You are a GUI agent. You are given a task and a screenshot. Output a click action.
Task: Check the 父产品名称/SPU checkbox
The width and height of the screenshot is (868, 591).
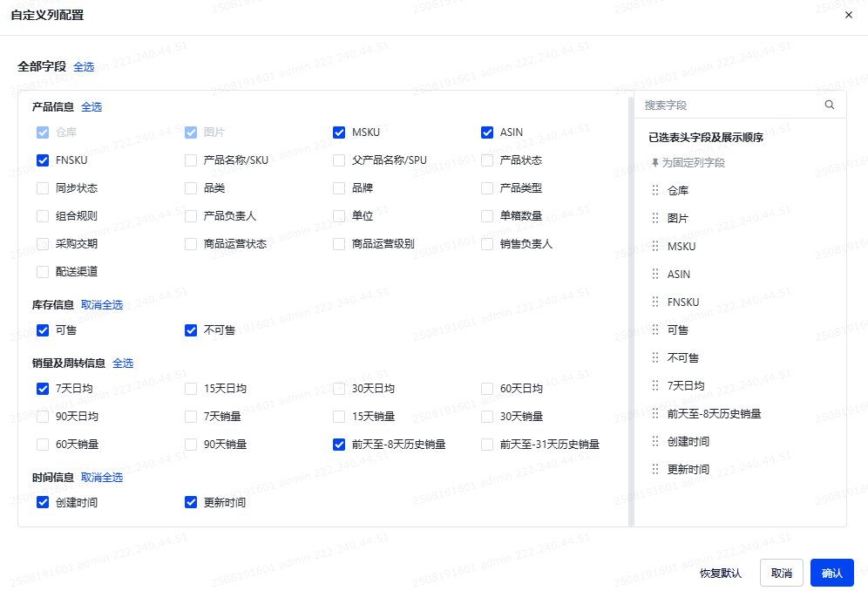pos(339,160)
